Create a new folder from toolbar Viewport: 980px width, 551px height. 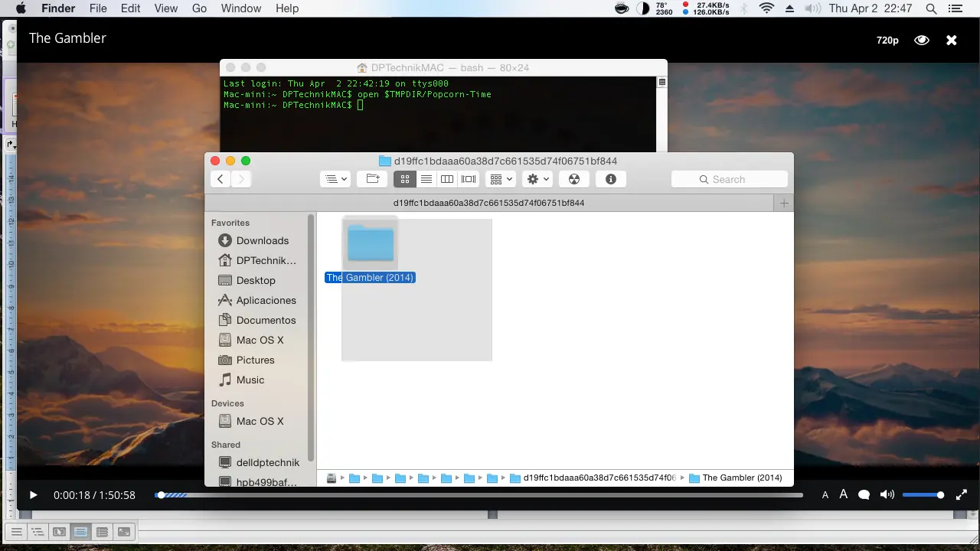tap(373, 179)
